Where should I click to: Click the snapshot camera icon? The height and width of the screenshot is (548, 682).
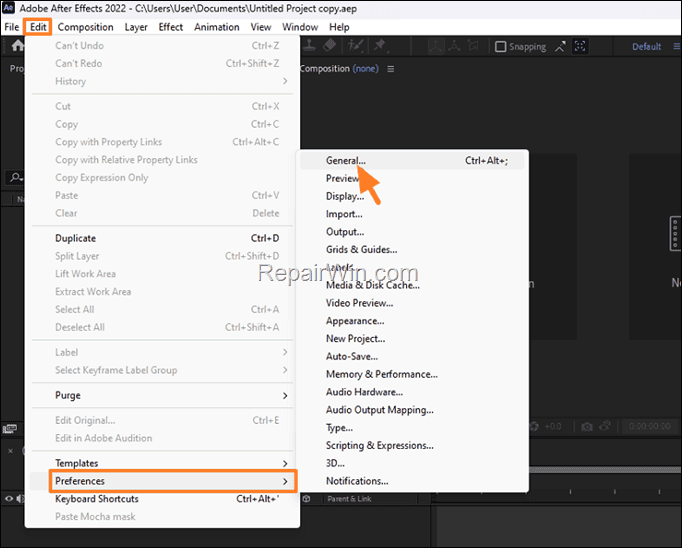coord(587,427)
